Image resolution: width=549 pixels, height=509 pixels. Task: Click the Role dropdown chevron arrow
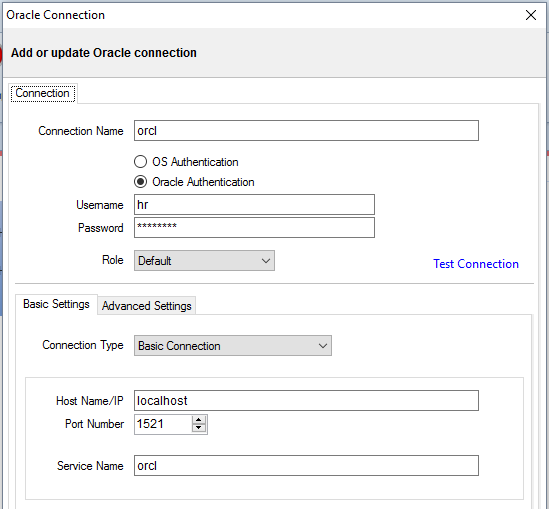pos(266,261)
